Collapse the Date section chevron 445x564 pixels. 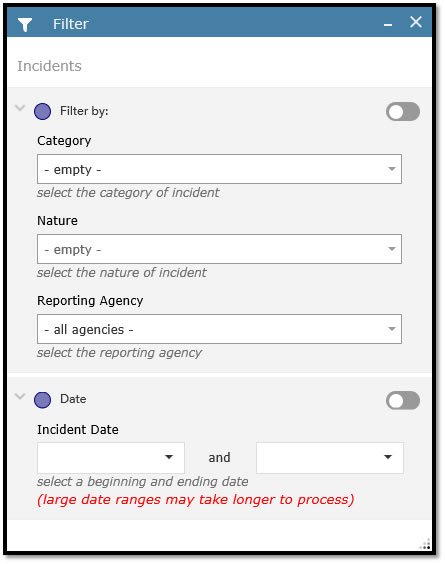[x=20, y=396]
